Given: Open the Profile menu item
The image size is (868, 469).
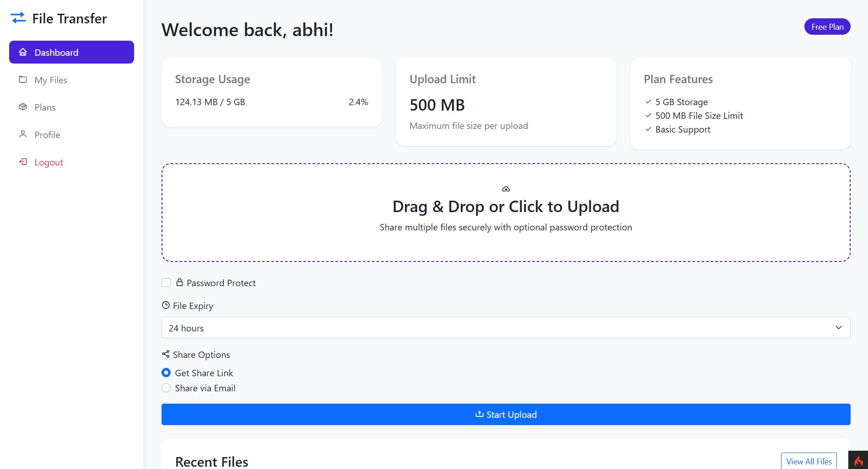Looking at the screenshot, I should coord(47,135).
